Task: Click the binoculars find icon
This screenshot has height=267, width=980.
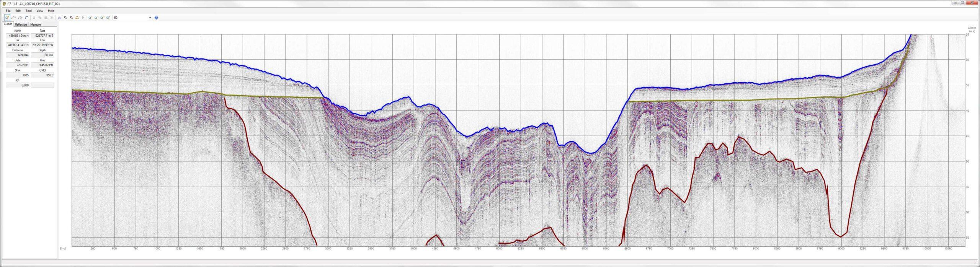Action: [59, 18]
